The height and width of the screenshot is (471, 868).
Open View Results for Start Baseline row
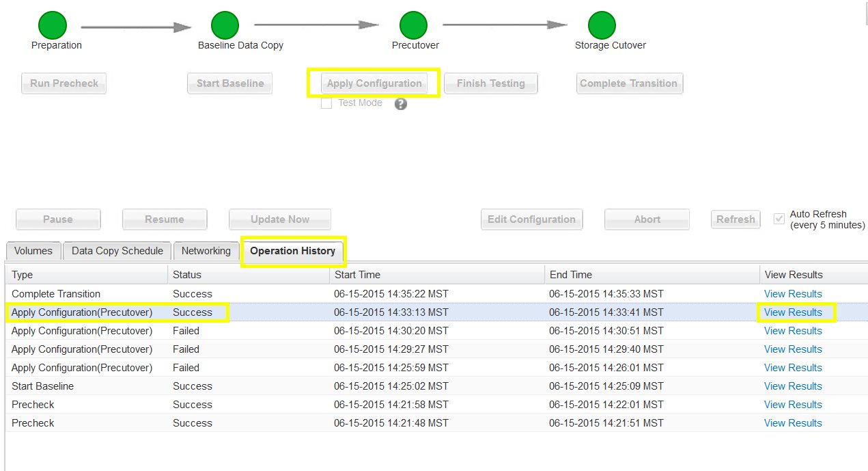coord(792,386)
